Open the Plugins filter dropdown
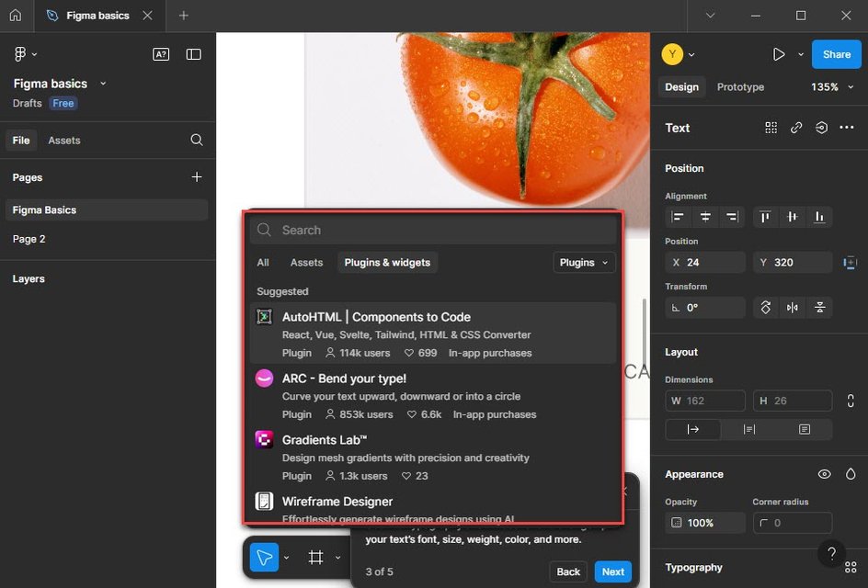Image resolution: width=868 pixels, height=588 pixels. click(584, 263)
